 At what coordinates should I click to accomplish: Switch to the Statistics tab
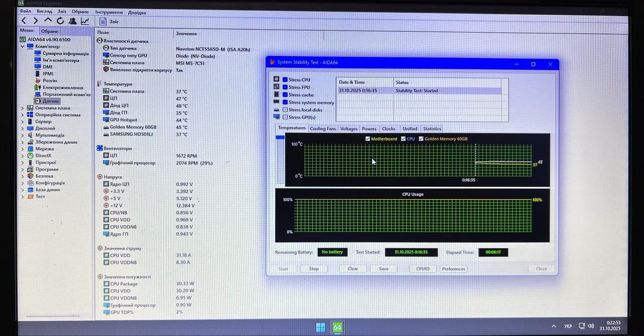(432, 129)
